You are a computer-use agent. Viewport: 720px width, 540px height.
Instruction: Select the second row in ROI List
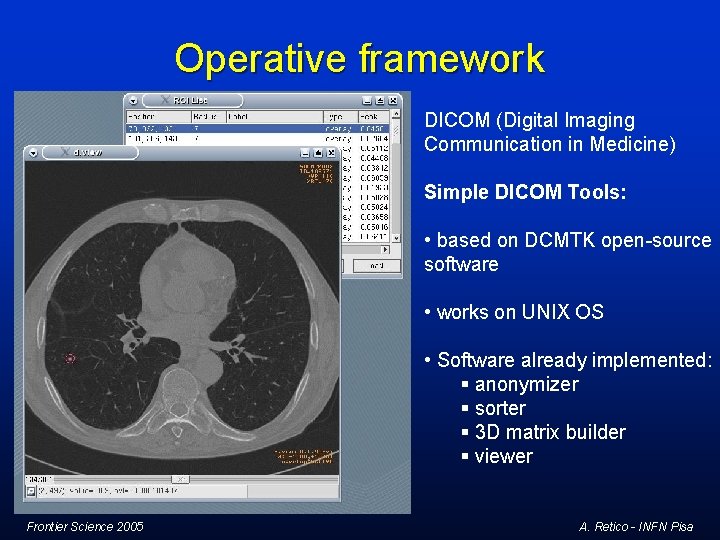pos(258,138)
